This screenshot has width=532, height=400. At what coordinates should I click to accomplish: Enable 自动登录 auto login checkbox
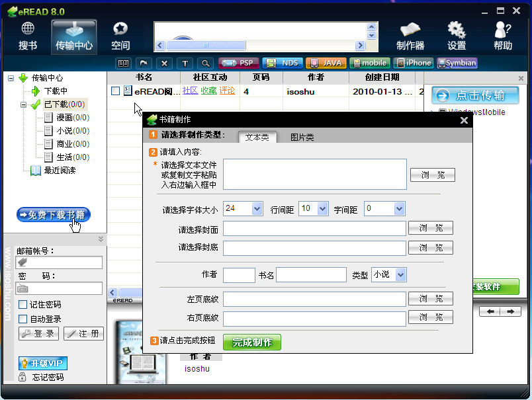pyautogui.click(x=22, y=319)
